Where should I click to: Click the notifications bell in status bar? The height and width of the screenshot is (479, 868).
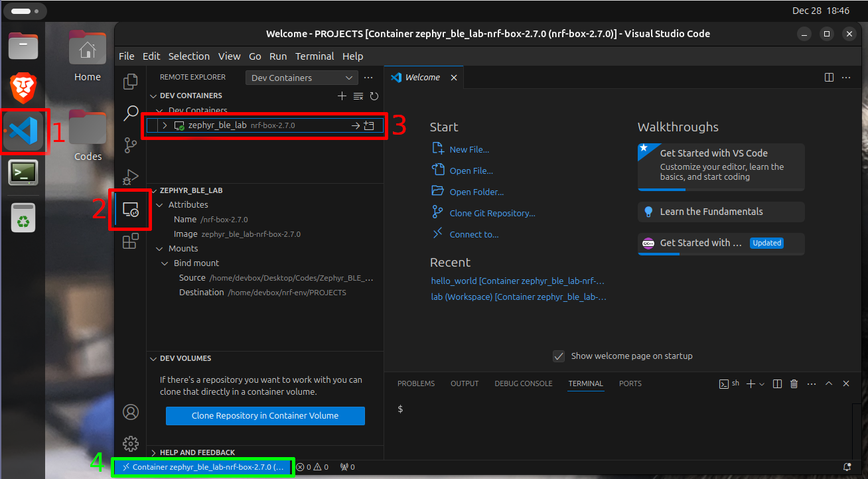(x=847, y=467)
